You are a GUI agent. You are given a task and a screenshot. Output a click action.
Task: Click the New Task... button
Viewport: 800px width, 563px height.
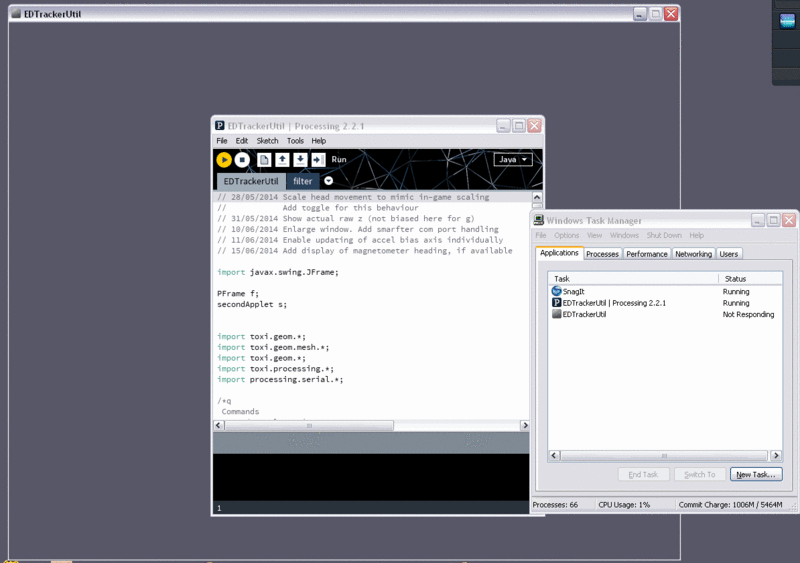(756, 474)
